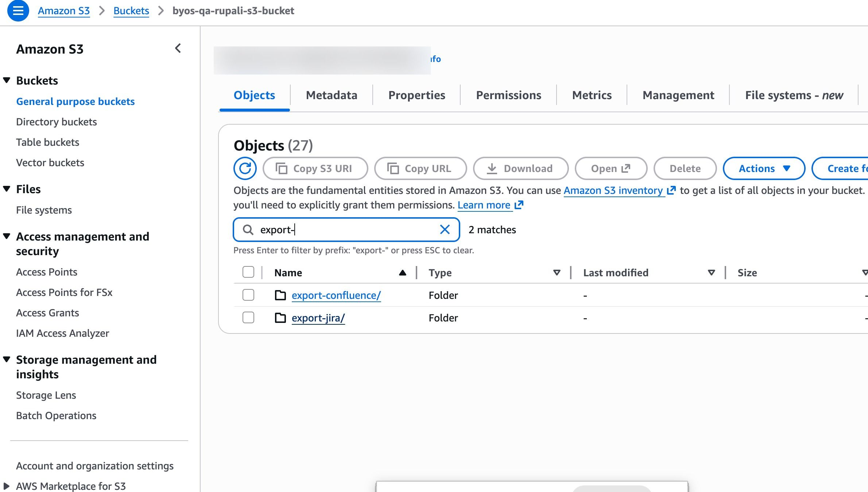
Task: Expand AWS Marketplace for S3 section
Action: [x=7, y=486]
